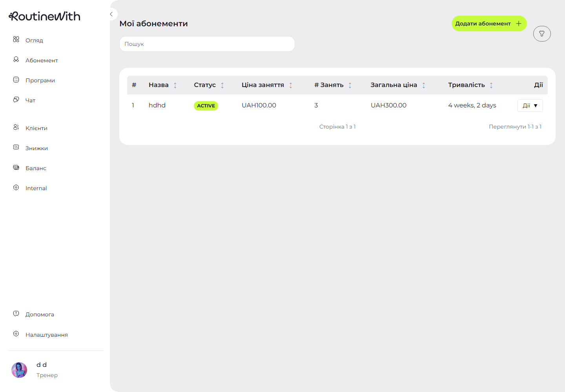The image size is (565, 392).
Task: Select the Клієнти clients icon
Action: (16, 127)
